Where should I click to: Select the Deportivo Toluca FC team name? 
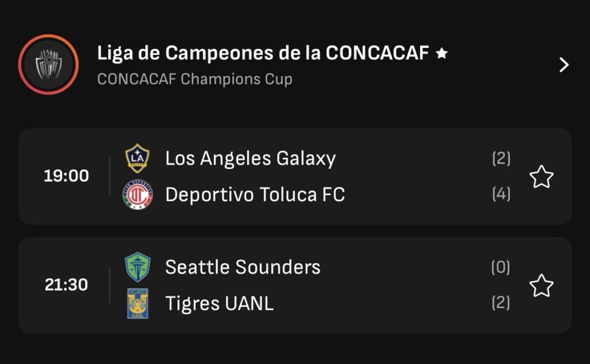click(x=255, y=195)
